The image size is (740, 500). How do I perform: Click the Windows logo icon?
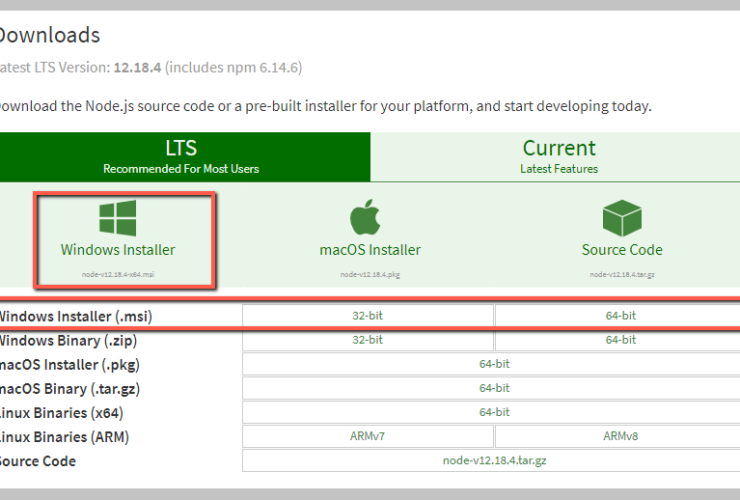click(118, 218)
